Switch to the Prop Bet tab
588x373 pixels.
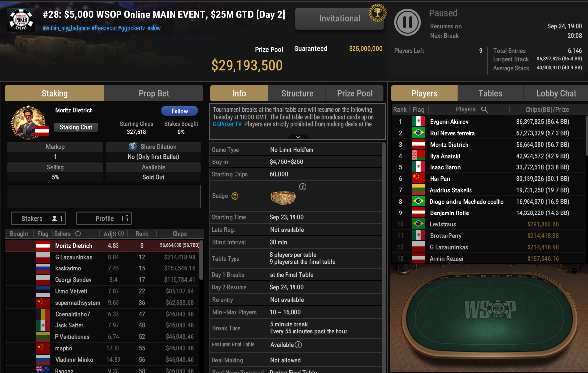point(154,93)
